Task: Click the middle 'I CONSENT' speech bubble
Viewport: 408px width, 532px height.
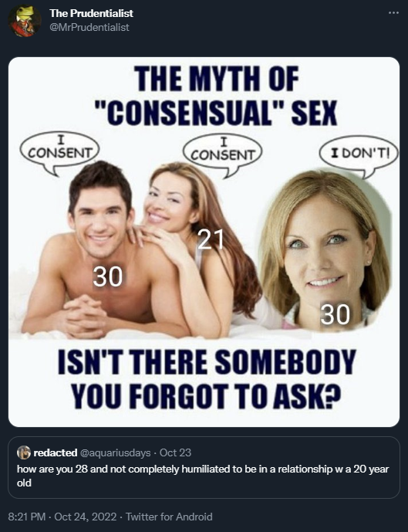Action: coord(223,154)
